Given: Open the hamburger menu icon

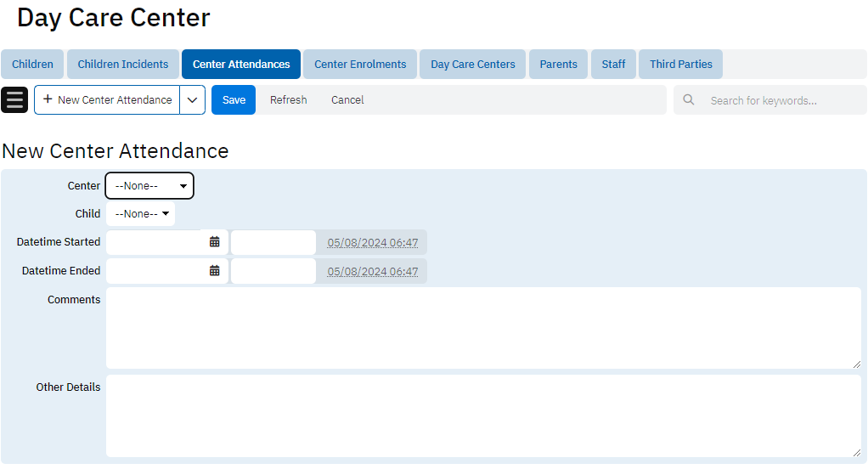Looking at the screenshot, I should (14, 99).
